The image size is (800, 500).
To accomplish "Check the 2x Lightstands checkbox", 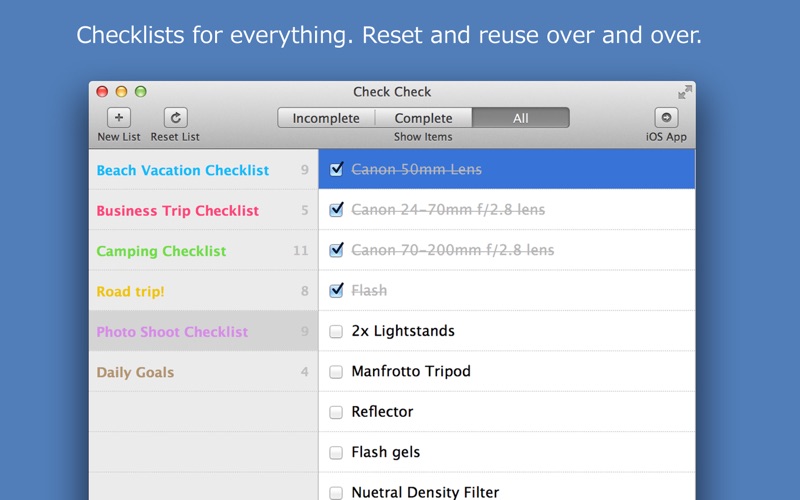I will (336, 331).
